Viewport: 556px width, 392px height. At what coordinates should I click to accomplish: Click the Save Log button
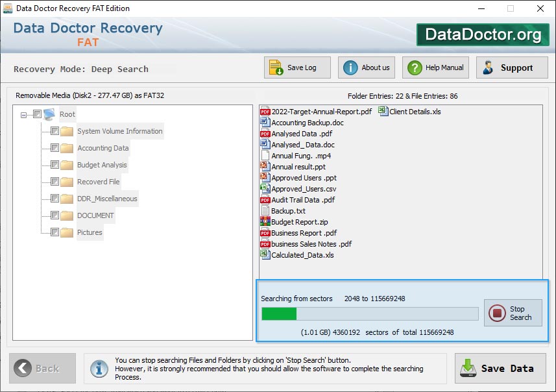297,67
